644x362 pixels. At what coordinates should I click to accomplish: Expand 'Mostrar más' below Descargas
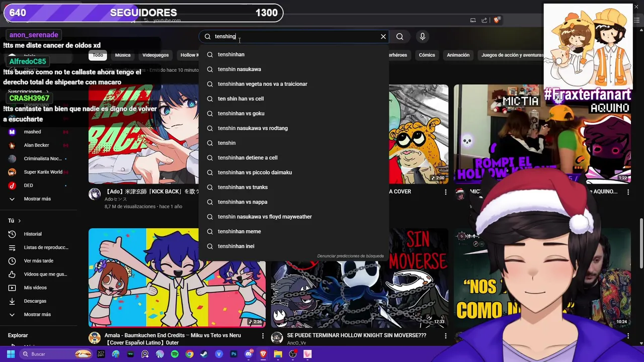(x=38, y=314)
